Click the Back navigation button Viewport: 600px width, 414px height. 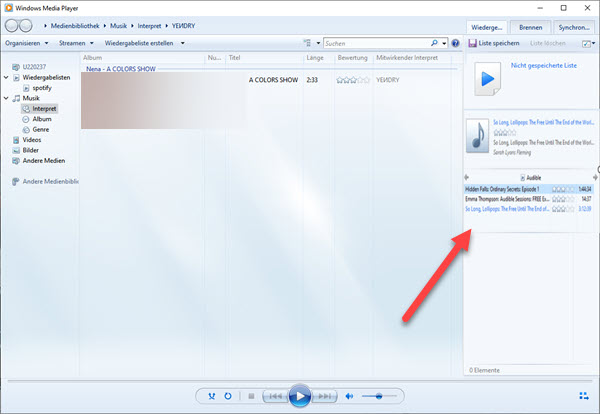(x=12, y=26)
